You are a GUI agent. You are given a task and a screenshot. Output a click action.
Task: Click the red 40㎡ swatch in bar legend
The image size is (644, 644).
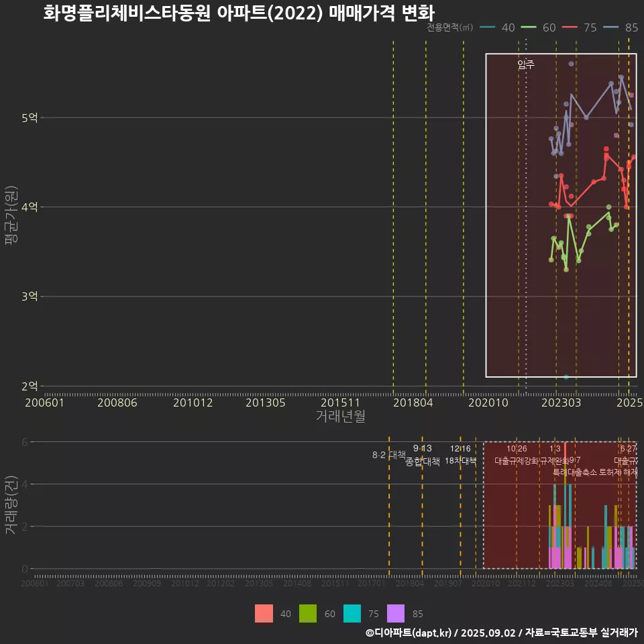click(x=264, y=613)
